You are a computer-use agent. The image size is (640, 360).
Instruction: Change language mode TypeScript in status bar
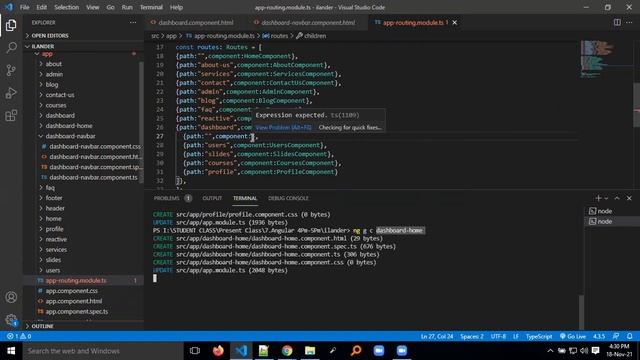tap(539, 336)
